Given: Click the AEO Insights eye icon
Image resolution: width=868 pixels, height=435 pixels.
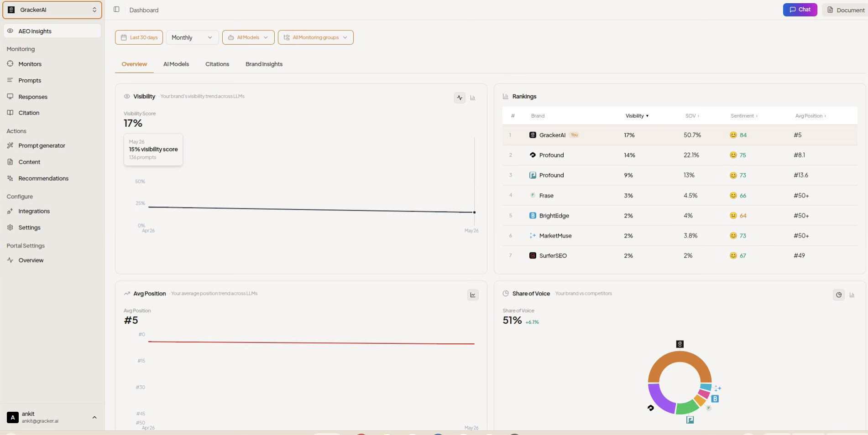Looking at the screenshot, I should (10, 31).
